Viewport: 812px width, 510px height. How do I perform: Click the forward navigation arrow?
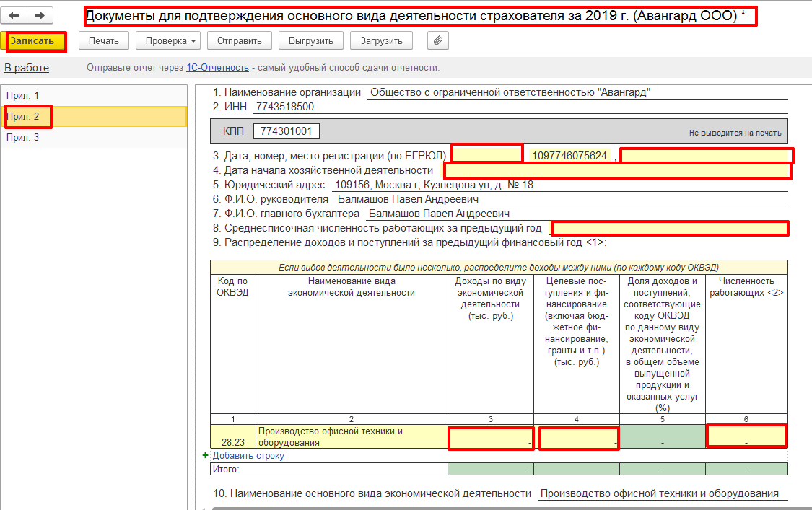pos(39,15)
